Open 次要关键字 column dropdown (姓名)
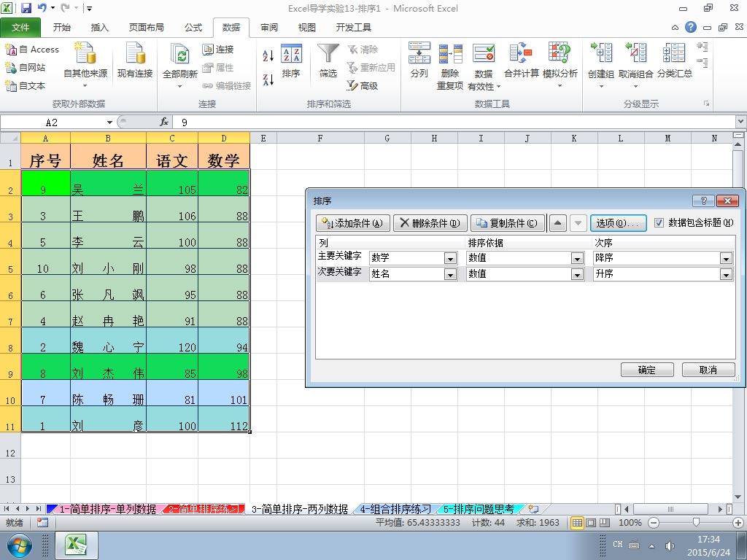 pos(450,274)
